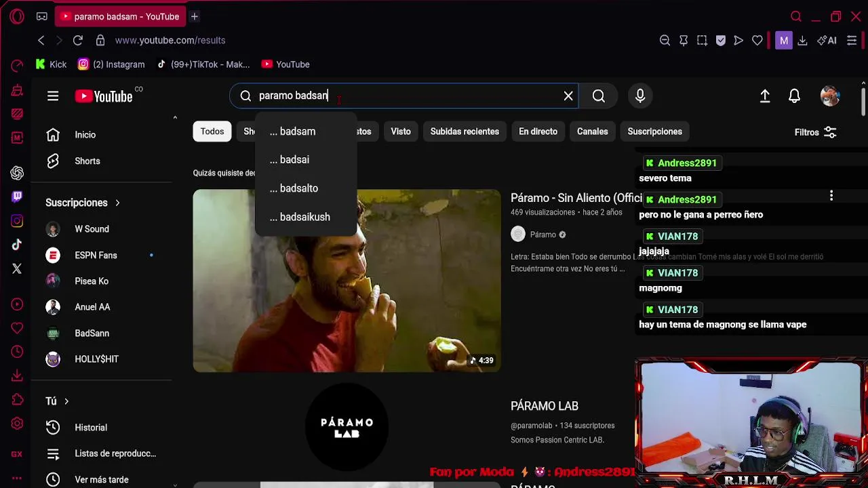Expand the Suscripciones section
This screenshot has height=488, width=868.
click(x=83, y=203)
